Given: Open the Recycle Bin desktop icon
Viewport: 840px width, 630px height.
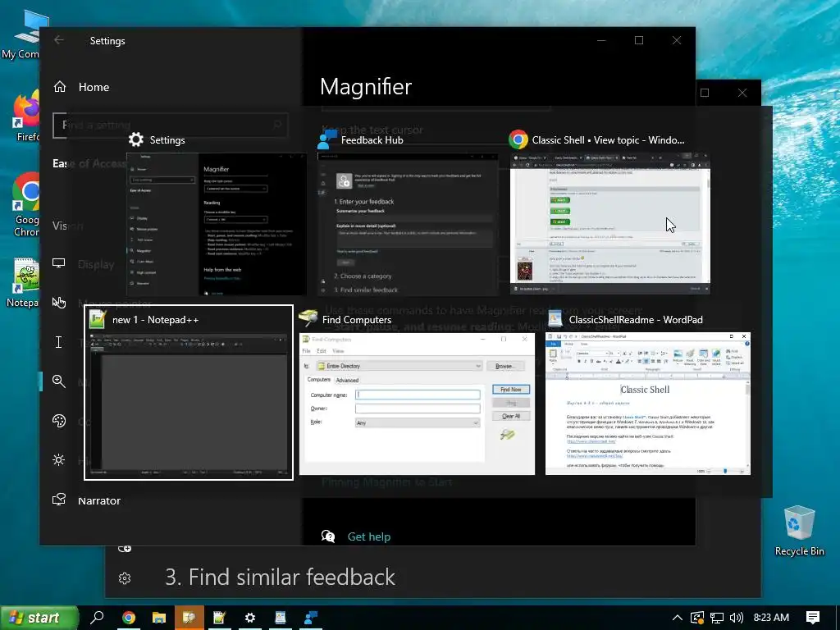Looking at the screenshot, I should (x=799, y=531).
